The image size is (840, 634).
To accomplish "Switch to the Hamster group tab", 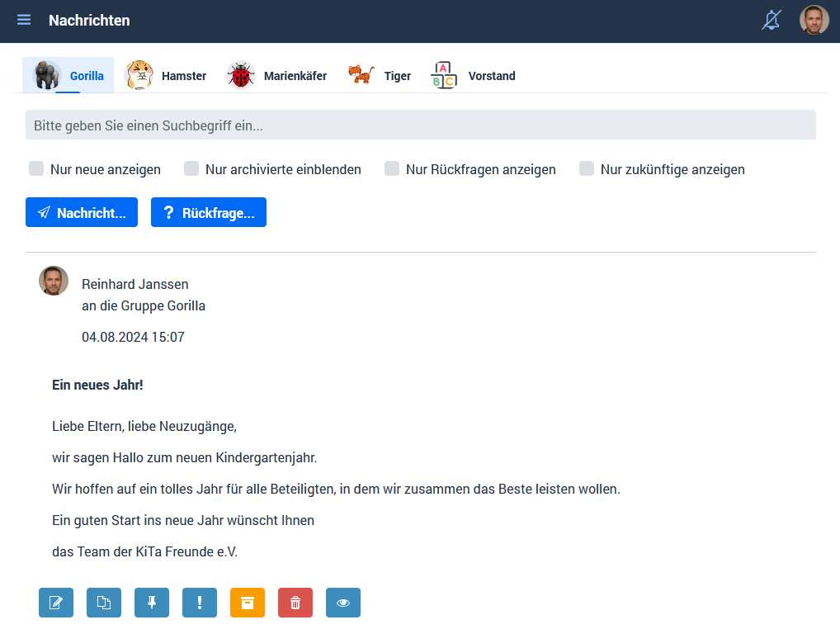I will [x=166, y=76].
